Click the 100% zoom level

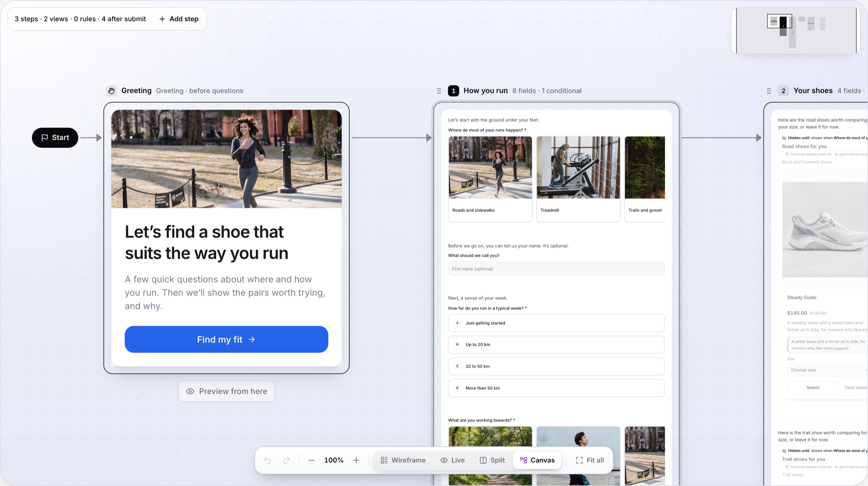(334, 460)
